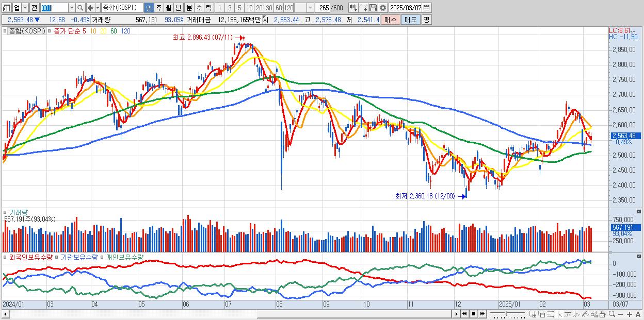Click the 2025/03/07 date field

point(405,8)
